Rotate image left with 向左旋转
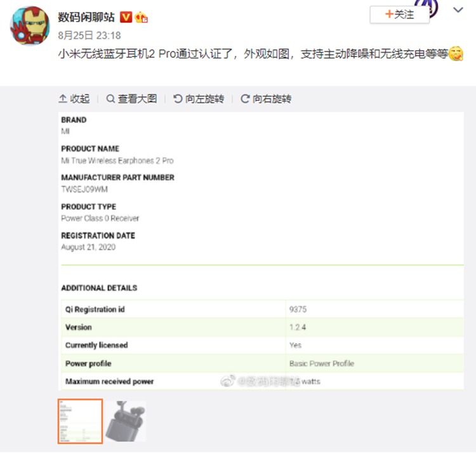This screenshot has height=453, width=476. coord(199,98)
